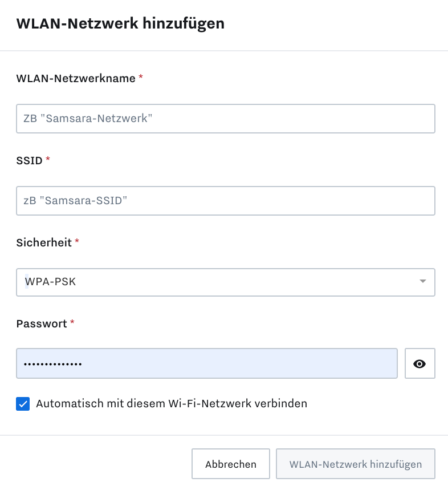The width and height of the screenshot is (448, 486).
Task: Open the Sicherheit dropdown arrow
Action: [422, 282]
